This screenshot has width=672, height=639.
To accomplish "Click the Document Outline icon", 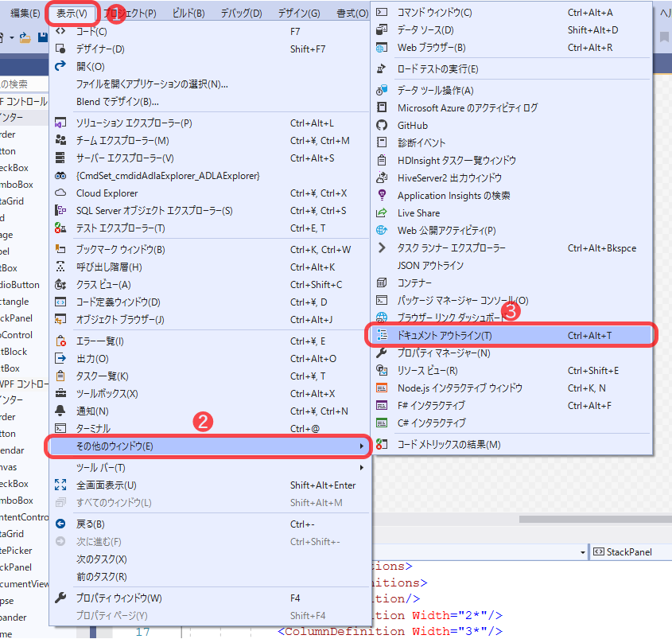I will 382,335.
